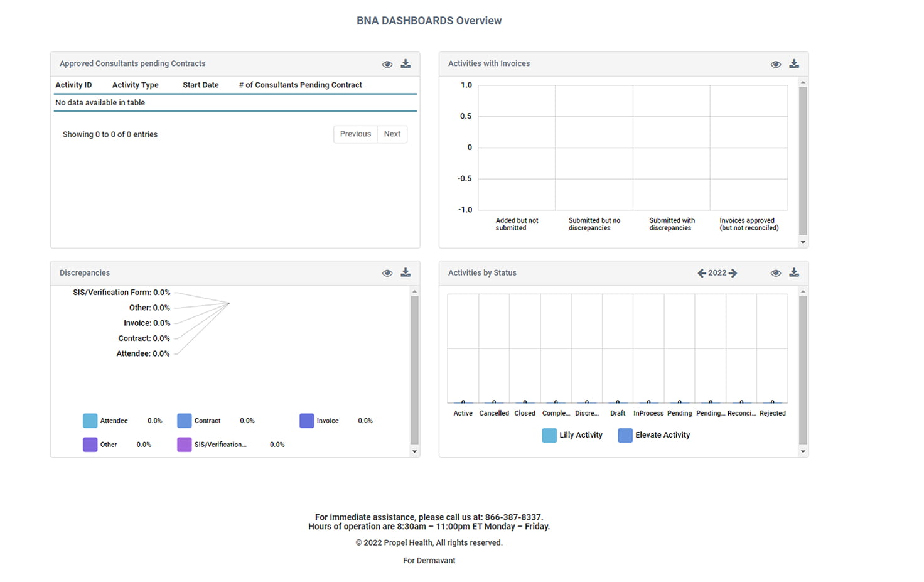Click the Attendee legend color swatch

(90, 421)
